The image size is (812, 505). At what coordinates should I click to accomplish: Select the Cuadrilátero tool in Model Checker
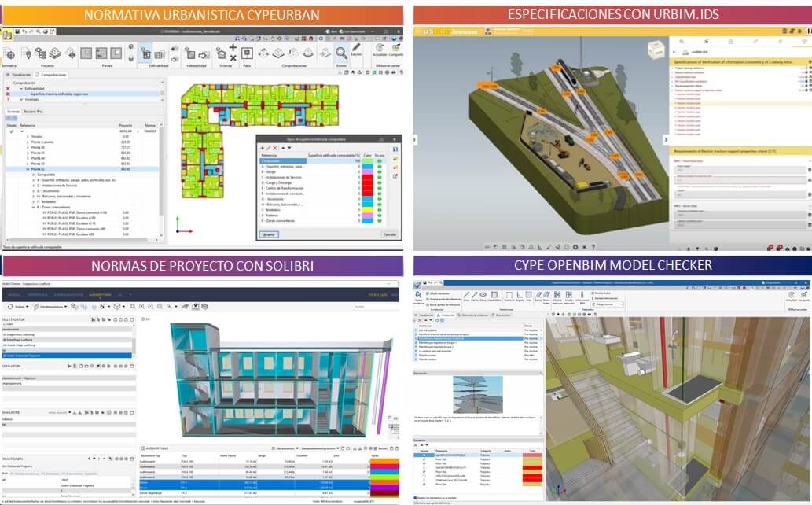coord(494,294)
